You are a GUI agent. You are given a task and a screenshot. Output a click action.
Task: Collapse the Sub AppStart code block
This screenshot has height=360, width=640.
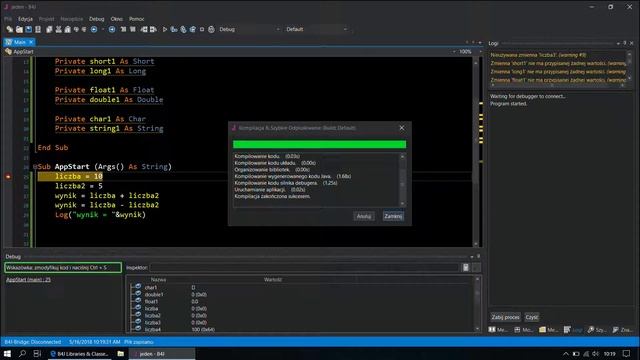click(x=35, y=167)
